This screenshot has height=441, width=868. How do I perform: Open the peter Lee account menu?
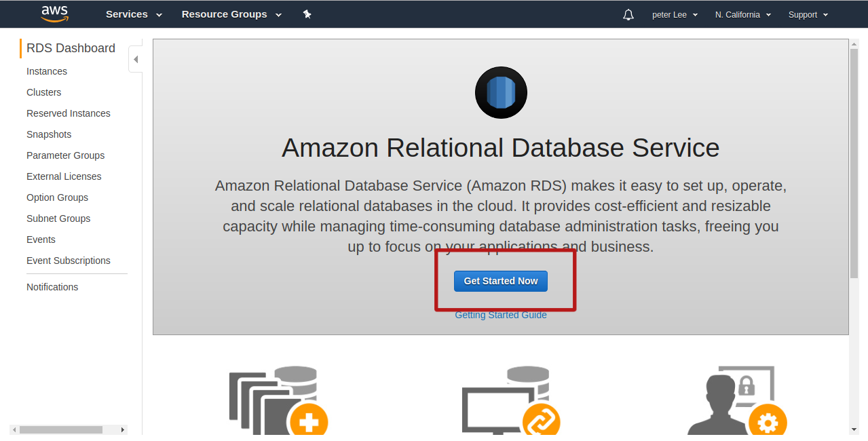(x=675, y=15)
